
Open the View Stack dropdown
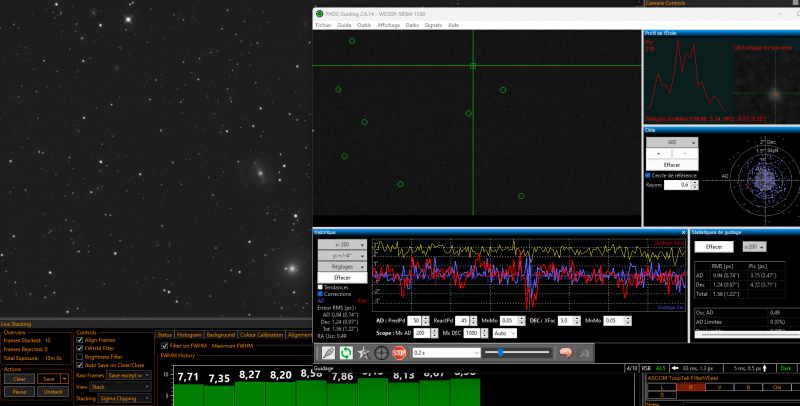tap(120, 387)
